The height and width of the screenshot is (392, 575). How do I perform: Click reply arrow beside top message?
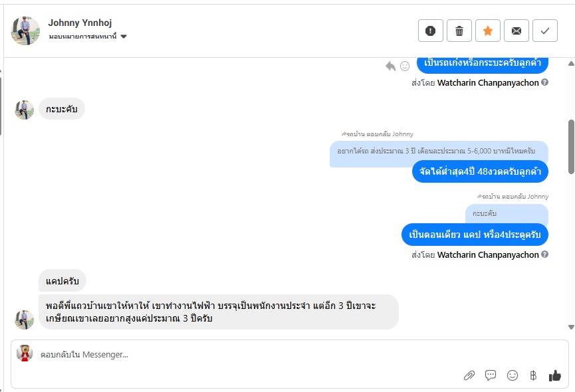[390, 66]
